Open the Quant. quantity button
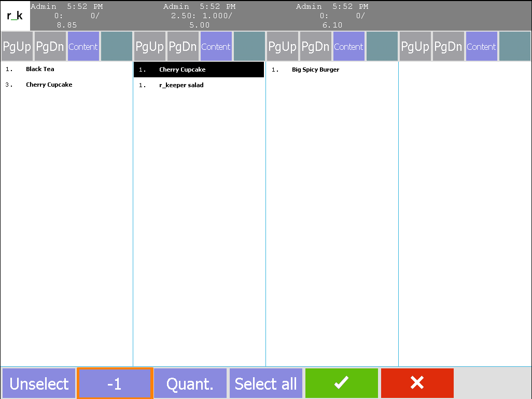The image size is (532, 399). 190,383
